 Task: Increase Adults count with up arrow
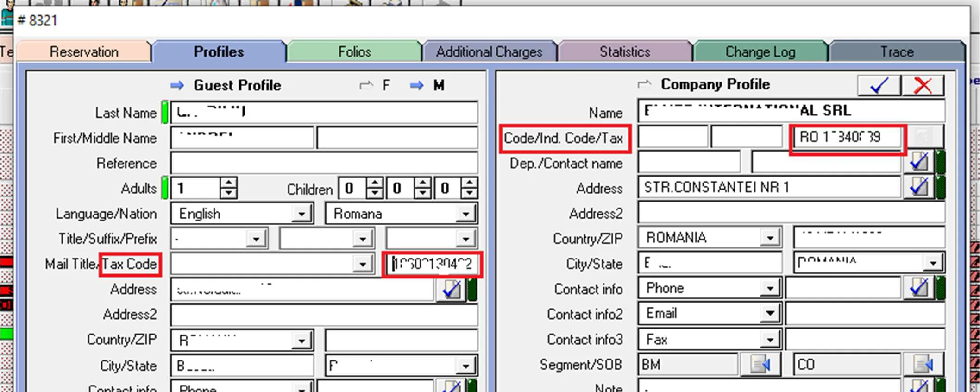pos(228,183)
